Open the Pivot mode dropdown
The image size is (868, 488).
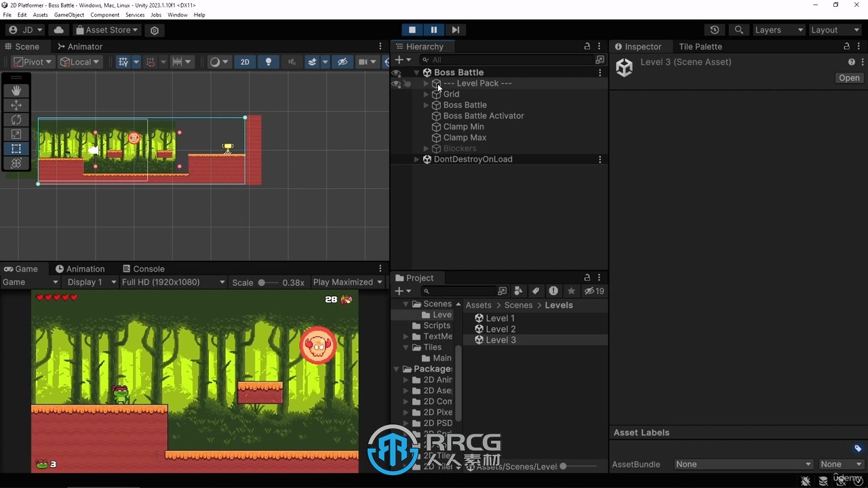(32, 62)
